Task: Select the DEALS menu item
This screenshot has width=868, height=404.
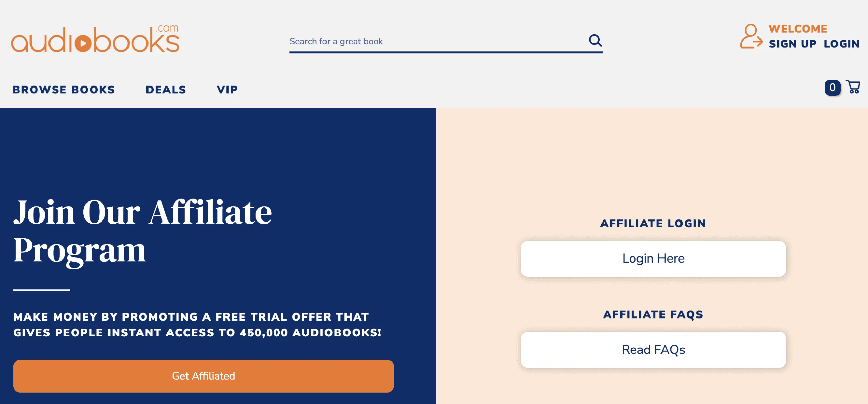Action: 165,89
